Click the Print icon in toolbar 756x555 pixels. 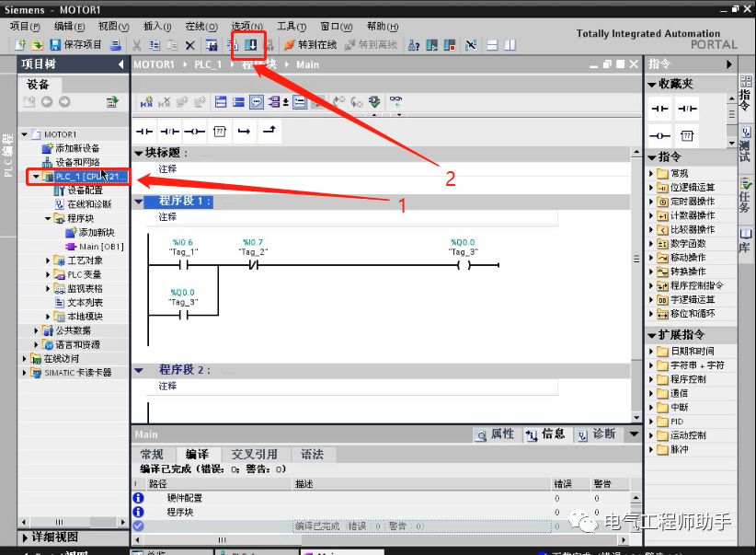point(116,45)
